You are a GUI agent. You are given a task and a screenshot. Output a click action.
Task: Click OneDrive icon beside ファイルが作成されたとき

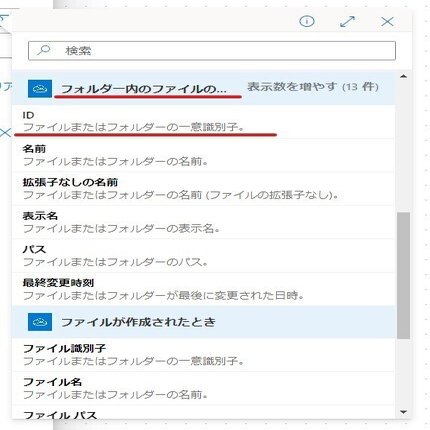[x=40, y=322]
